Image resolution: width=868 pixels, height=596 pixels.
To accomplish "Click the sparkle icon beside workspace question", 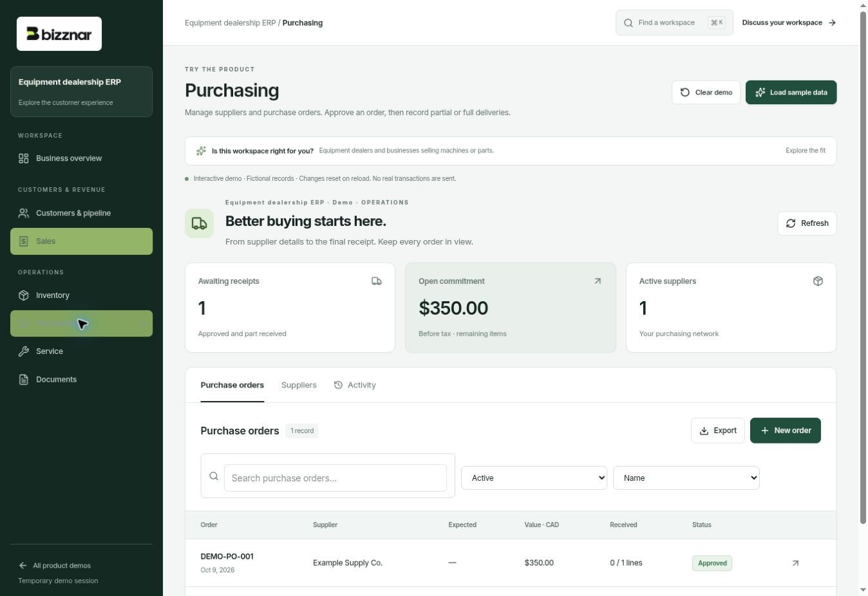I will (x=201, y=151).
